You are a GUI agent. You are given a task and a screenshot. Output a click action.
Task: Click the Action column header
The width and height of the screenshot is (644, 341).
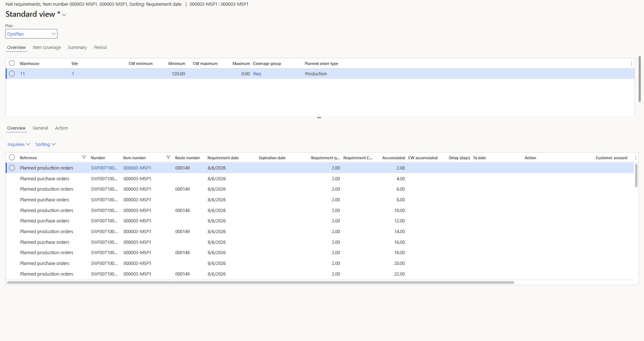point(530,158)
